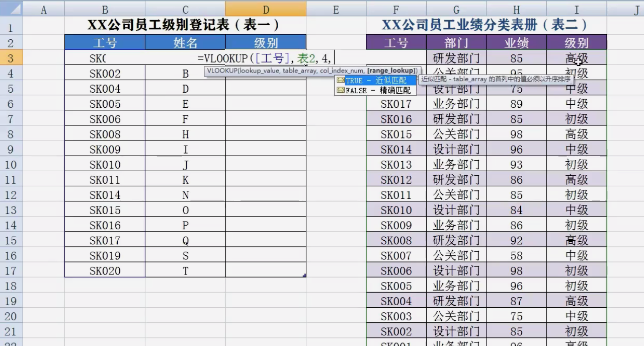
Task: Click the enum icon beside TRUE option
Action: pyautogui.click(x=341, y=81)
